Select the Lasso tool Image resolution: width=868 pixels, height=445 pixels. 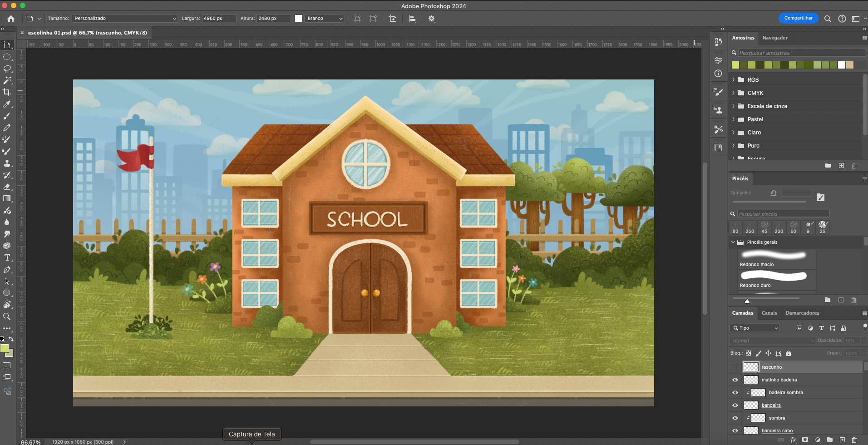coord(7,69)
